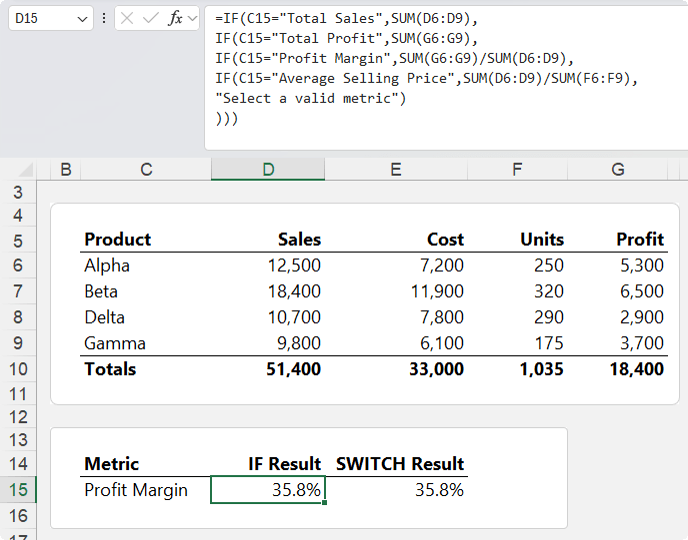
Task: Select the Gamma product cell
Action: pyautogui.click(x=146, y=343)
